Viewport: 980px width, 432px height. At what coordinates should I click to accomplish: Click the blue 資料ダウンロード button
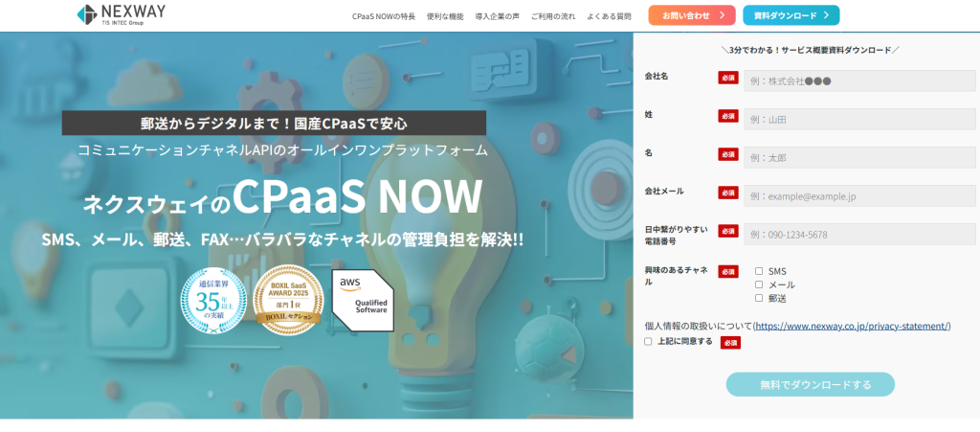click(791, 15)
